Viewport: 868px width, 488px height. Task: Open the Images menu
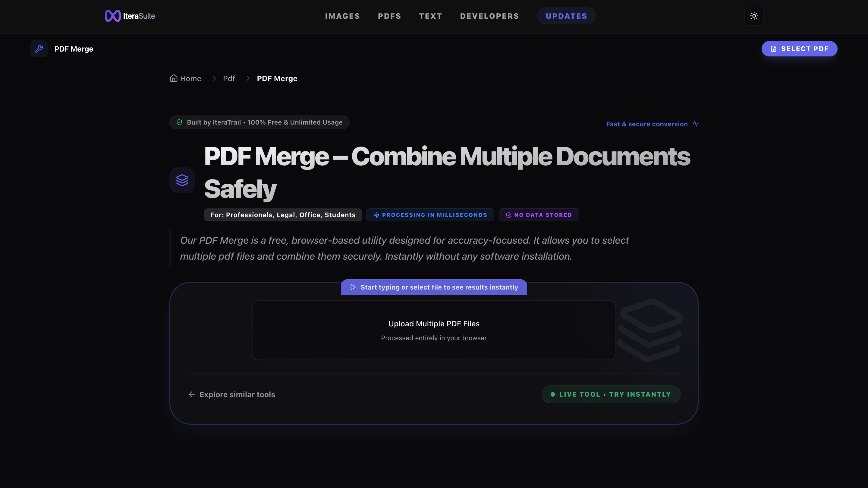click(342, 16)
